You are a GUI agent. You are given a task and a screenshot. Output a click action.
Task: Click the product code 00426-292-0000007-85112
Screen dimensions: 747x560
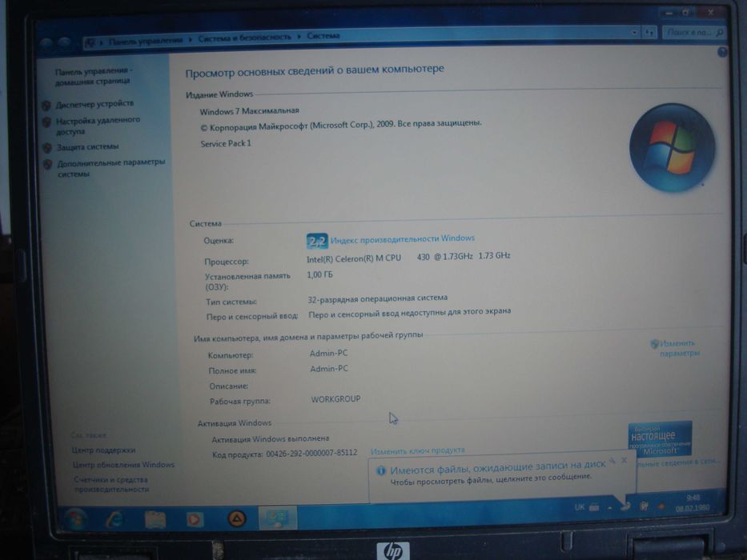[x=311, y=453]
